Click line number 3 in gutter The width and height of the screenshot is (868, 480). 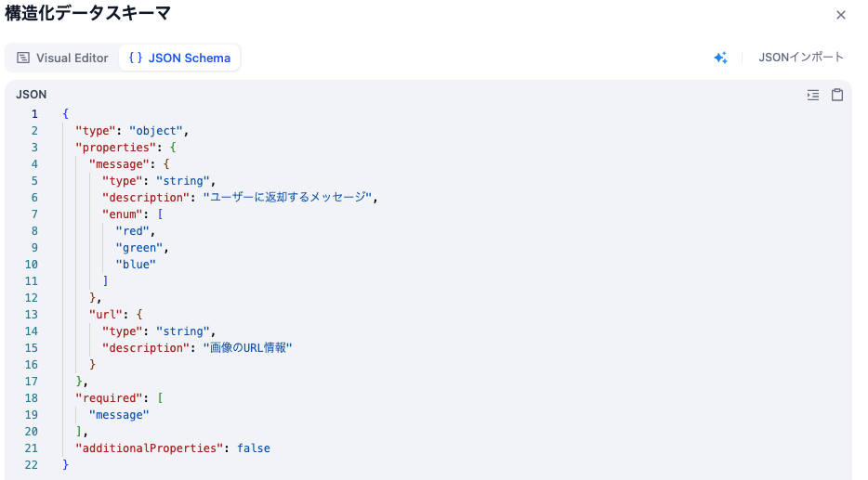coord(34,148)
